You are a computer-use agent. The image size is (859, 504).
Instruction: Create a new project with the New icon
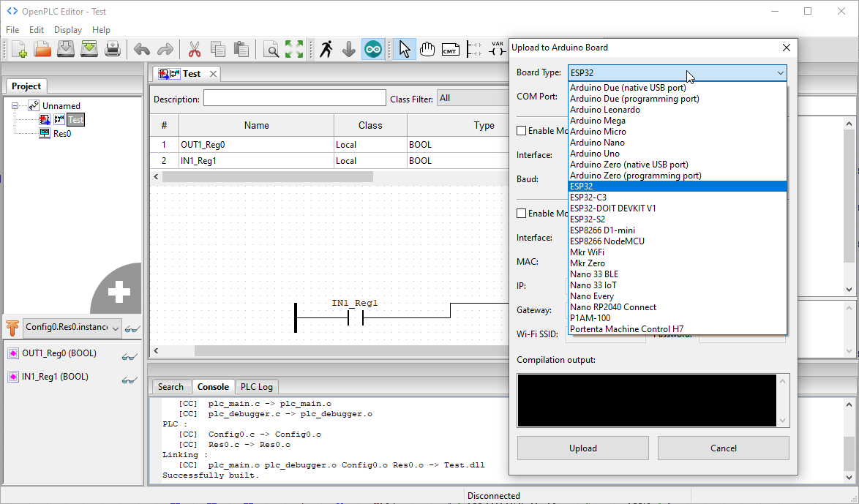(x=19, y=50)
